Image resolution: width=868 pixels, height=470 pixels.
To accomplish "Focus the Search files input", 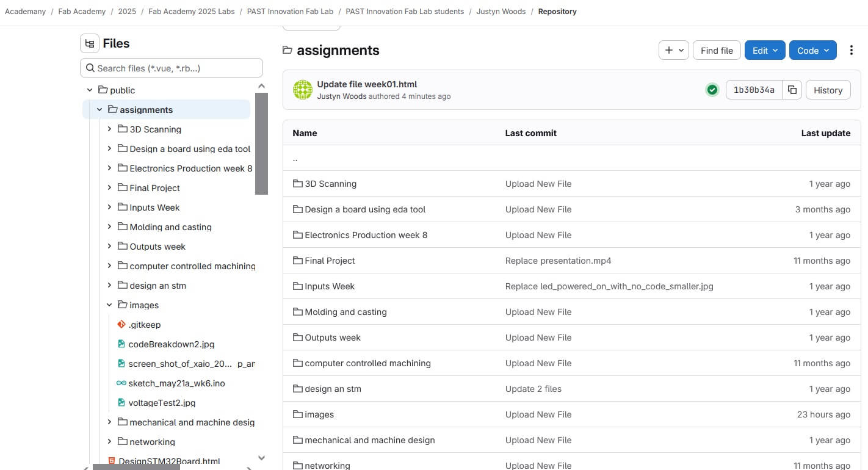I will pos(172,68).
